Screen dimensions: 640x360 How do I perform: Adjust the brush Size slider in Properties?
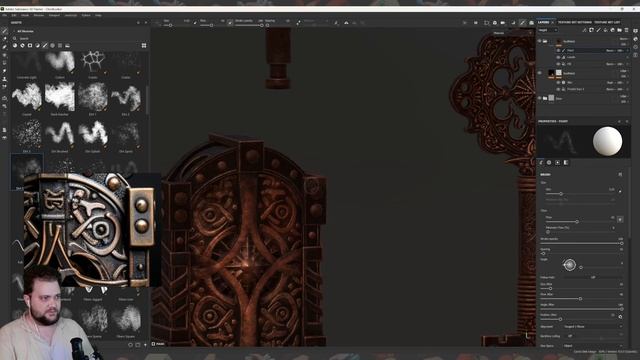(x=580, y=194)
